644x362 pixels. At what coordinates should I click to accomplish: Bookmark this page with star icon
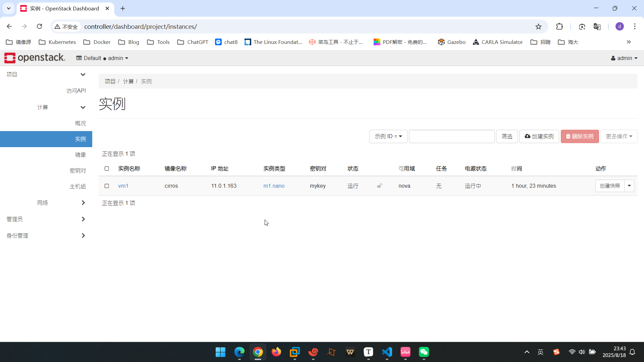coord(538,26)
